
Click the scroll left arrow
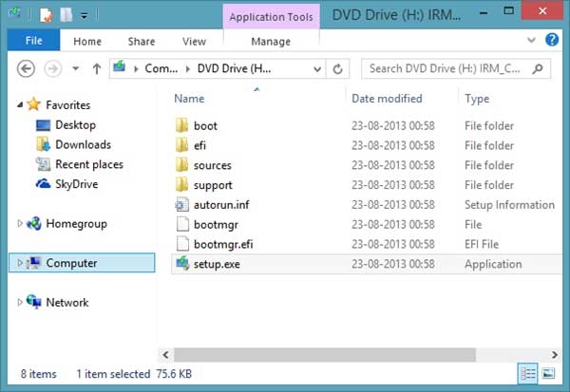[x=165, y=355]
